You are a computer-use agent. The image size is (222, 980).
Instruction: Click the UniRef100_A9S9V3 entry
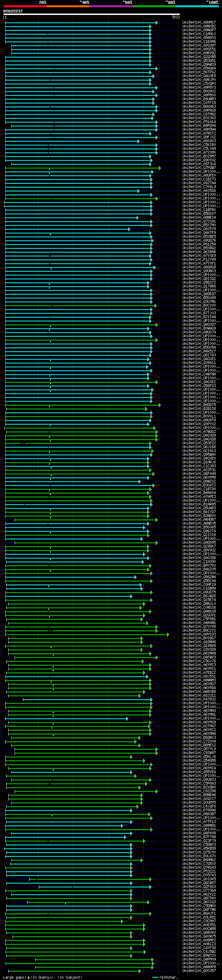pyautogui.click(x=199, y=141)
